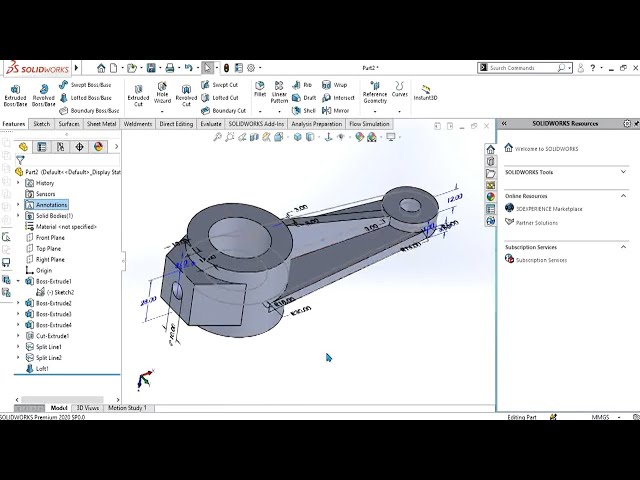Choose Boundary Boss/Base command
This screenshot has width=640, height=480.
(x=89, y=111)
